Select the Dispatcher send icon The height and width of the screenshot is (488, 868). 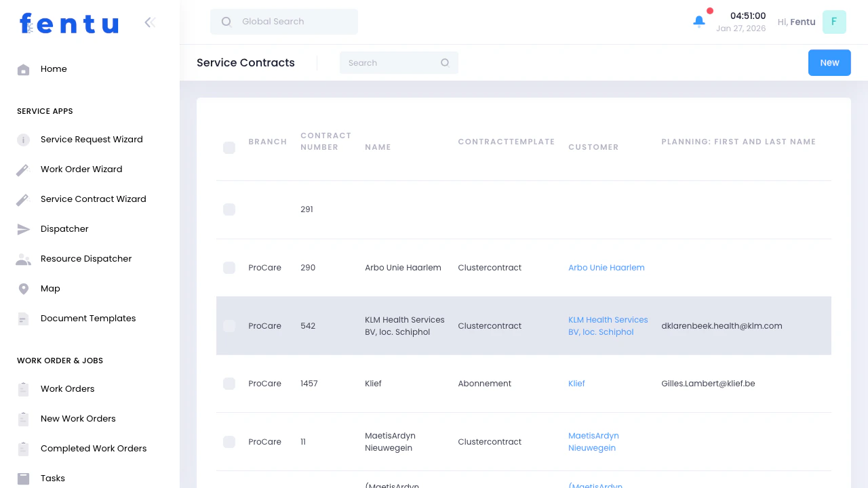click(x=23, y=228)
